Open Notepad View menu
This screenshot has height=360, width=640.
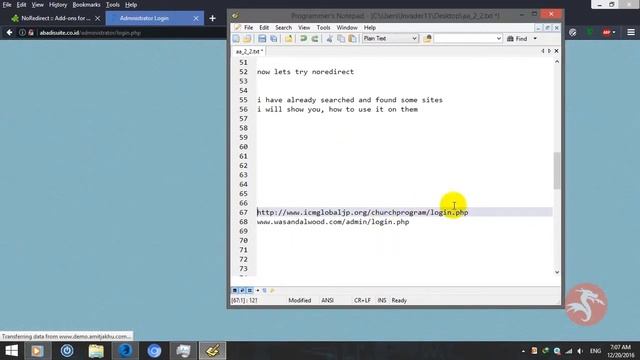click(304, 27)
